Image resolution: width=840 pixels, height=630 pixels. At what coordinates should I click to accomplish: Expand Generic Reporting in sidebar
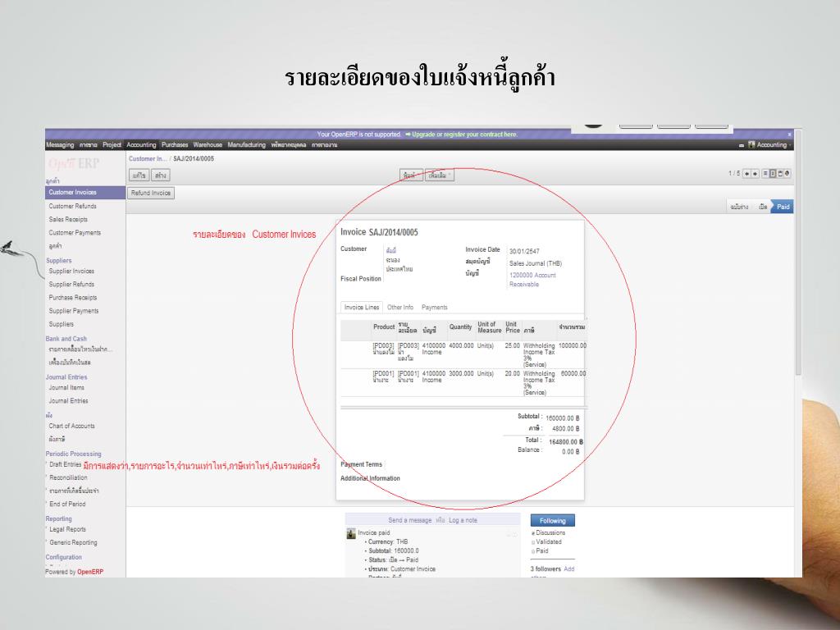click(x=73, y=543)
